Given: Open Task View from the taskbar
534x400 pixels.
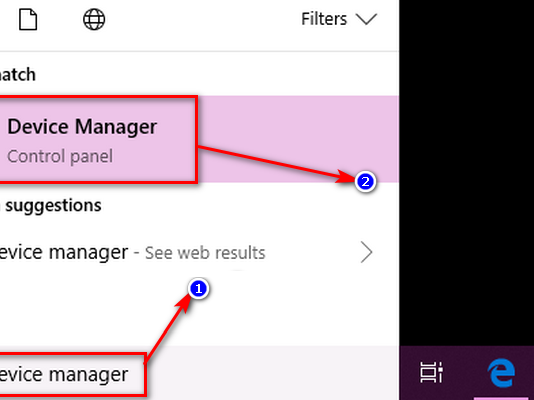Looking at the screenshot, I should click(x=431, y=372).
